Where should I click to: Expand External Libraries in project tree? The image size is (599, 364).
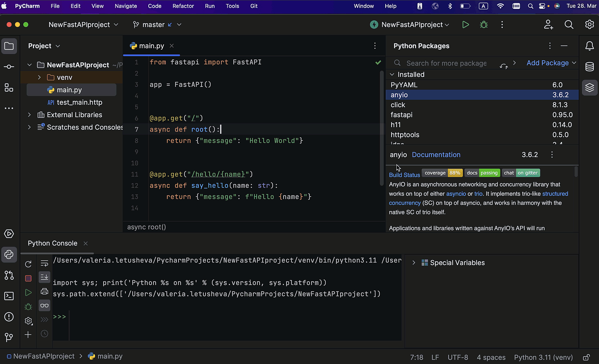29,115
